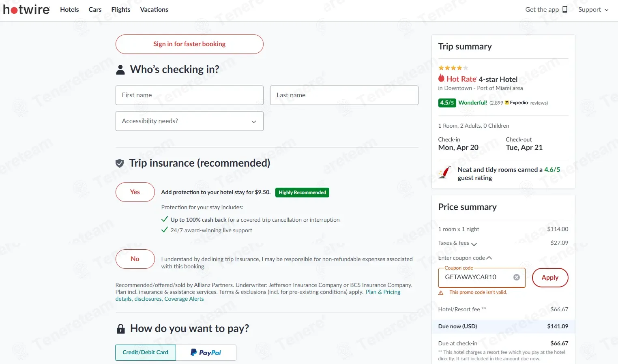Go to the Cars section
Viewport: 618px width, 364px height.
(95, 9)
